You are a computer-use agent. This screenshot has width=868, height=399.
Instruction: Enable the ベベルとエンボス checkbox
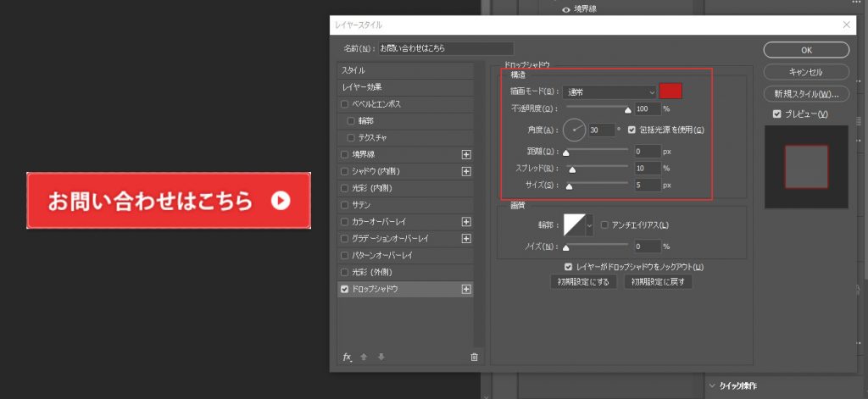(344, 104)
